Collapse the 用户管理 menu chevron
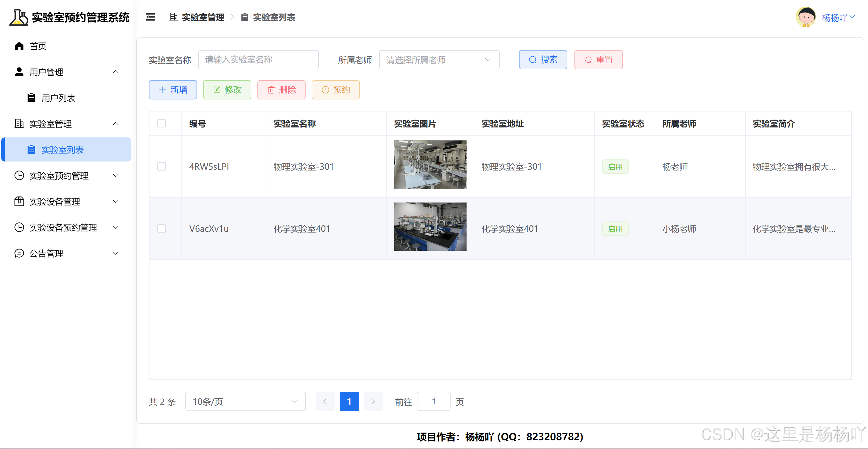 [115, 72]
